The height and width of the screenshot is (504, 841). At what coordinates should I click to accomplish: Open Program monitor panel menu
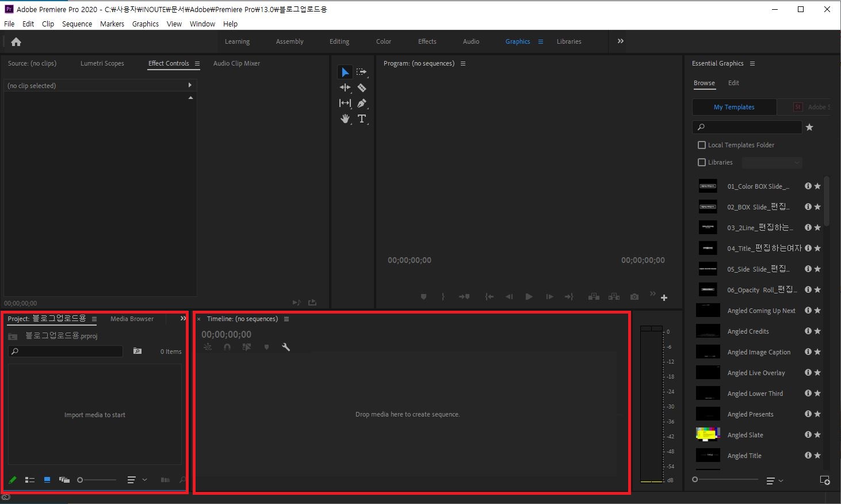tap(463, 63)
